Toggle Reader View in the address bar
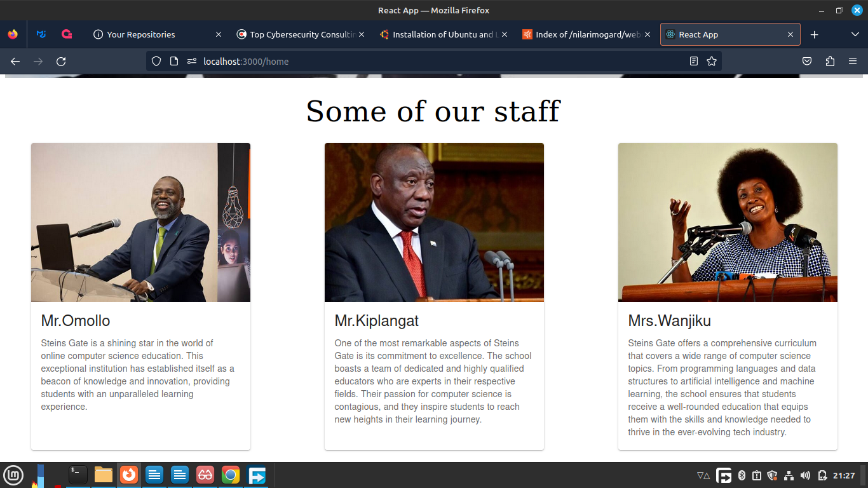The width and height of the screenshot is (868, 488). coord(694,61)
